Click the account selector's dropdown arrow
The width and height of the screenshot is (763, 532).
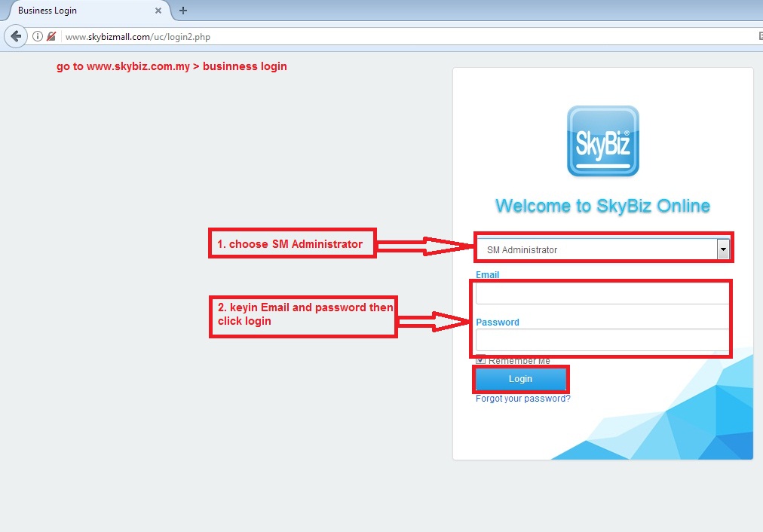(722, 247)
